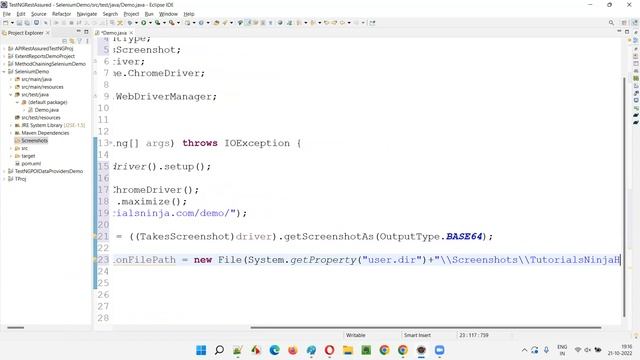
Task: Open the Project menu
Action: coord(131,14)
